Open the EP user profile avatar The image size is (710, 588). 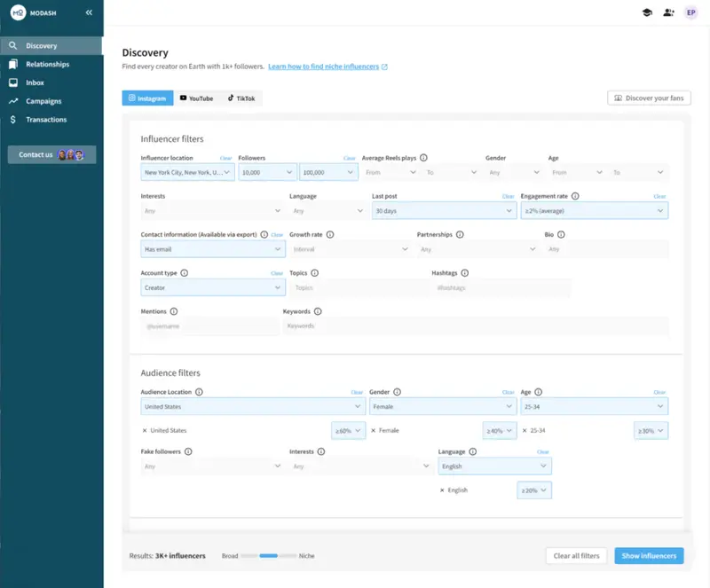click(690, 13)
